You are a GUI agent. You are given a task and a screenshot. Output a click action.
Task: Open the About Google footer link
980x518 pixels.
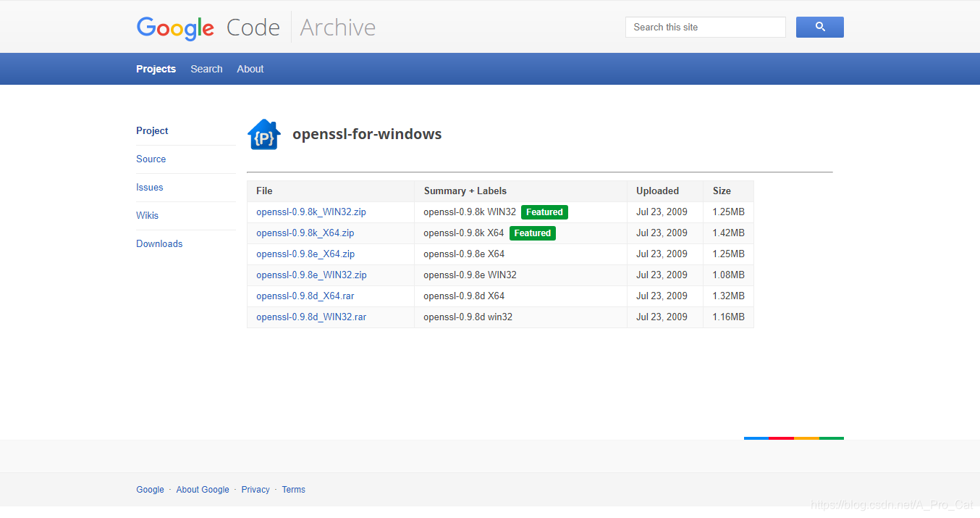[203, 490]
